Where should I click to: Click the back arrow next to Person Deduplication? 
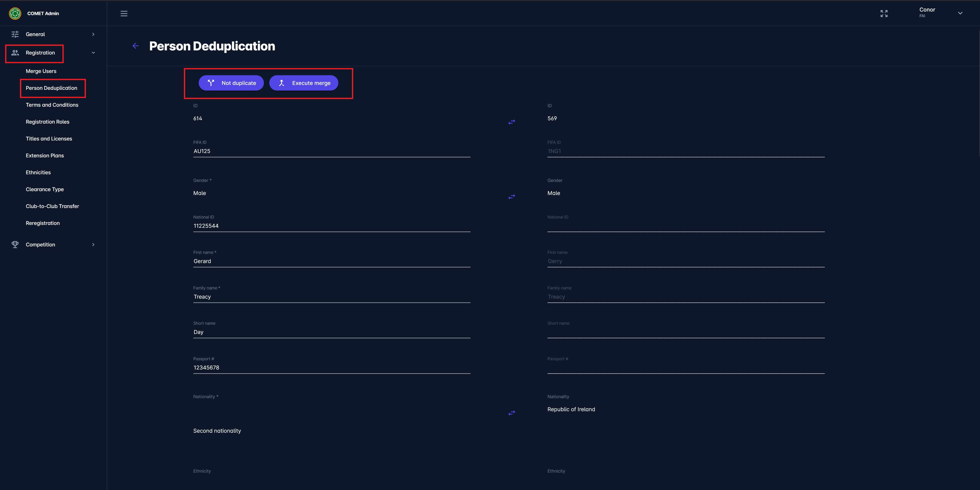[x=136, y=46]
